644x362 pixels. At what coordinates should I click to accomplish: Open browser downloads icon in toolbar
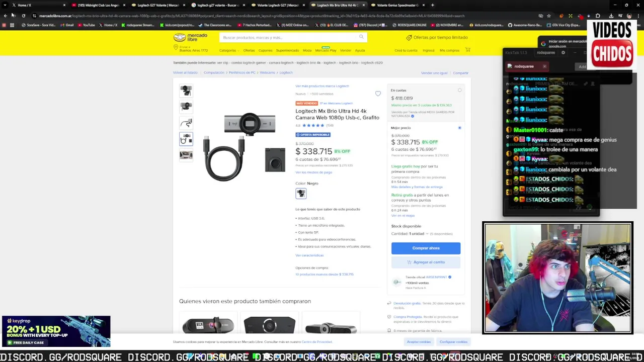611,16
